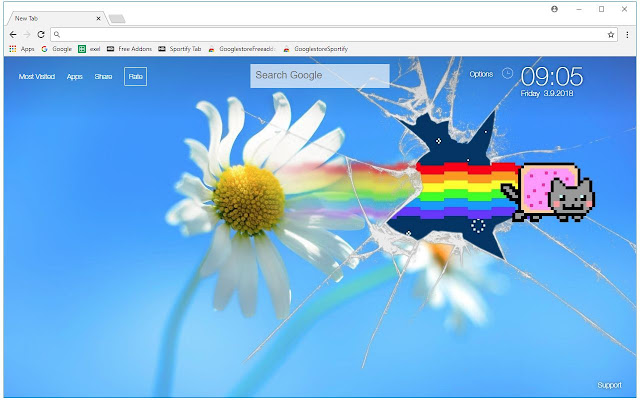Image resolution: width=640 pixels, height=400 pixels.
Task: Focus the browser address bar
Action: 333,35
